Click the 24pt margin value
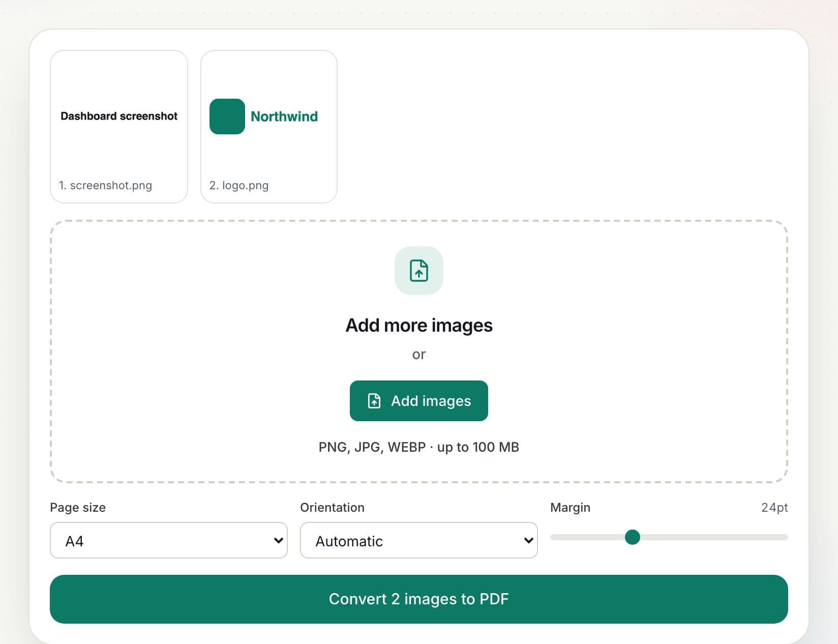Viewport: 838px width, 644px height. pos(774,507)
